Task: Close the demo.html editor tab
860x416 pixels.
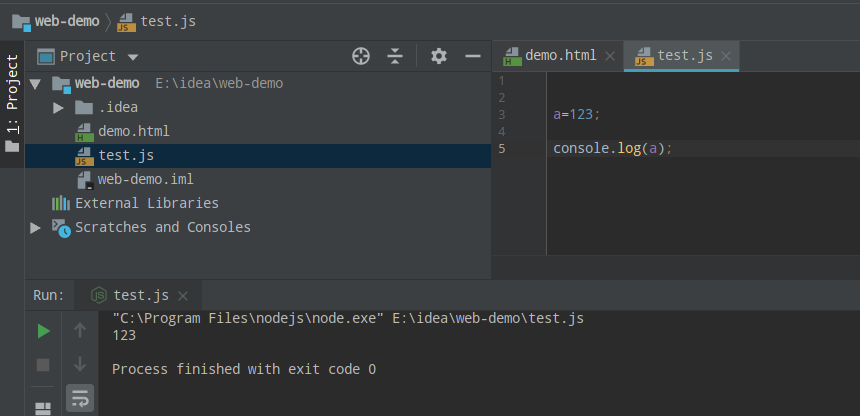Action: coord(610,56)
